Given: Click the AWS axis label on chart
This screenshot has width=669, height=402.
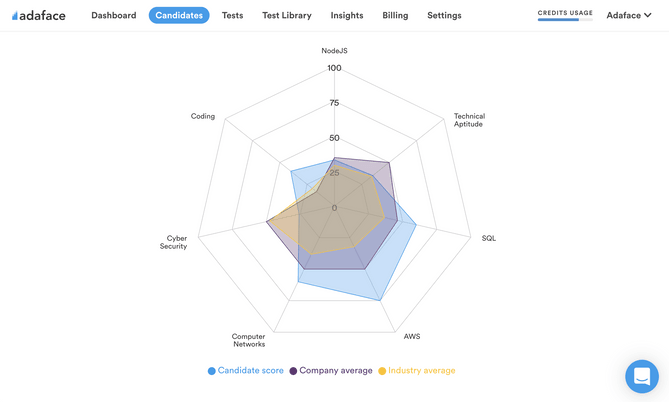Looking at the screenshot, I should pyautogui.click(x=412, y=336).
